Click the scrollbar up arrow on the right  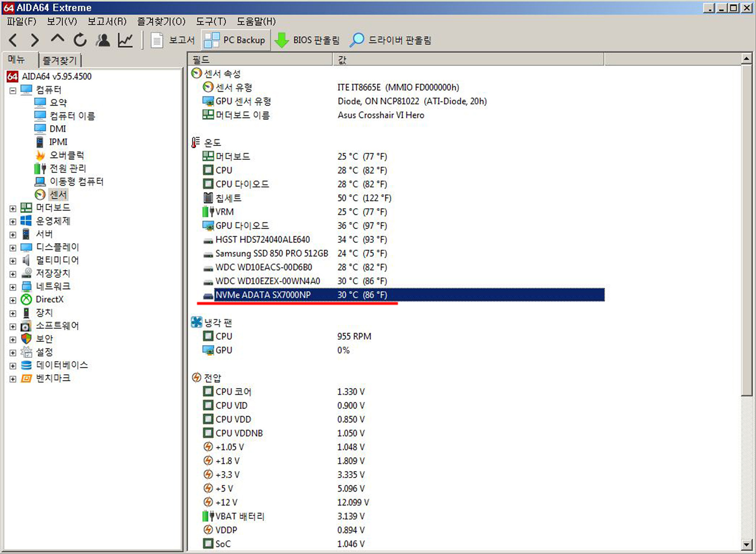pos(746,59)
